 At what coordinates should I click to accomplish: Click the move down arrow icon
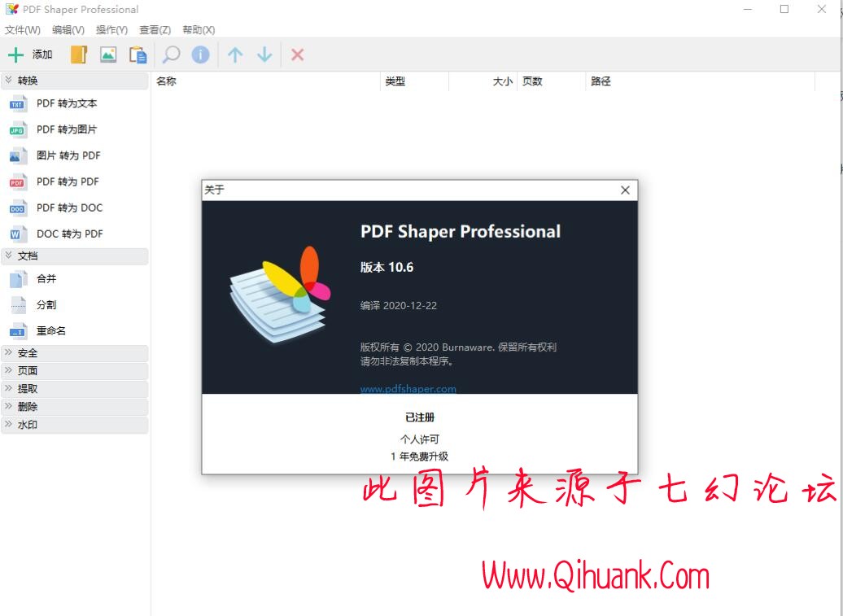[264, 55]
